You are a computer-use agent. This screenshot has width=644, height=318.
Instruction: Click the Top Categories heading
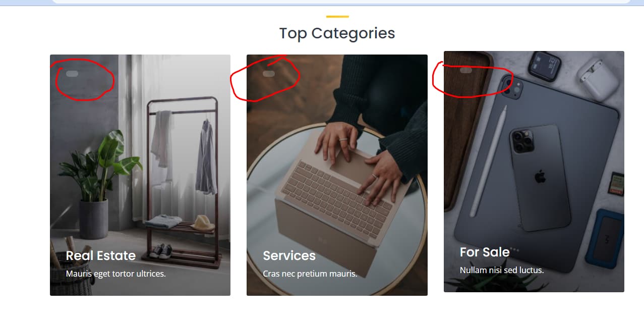337,33
